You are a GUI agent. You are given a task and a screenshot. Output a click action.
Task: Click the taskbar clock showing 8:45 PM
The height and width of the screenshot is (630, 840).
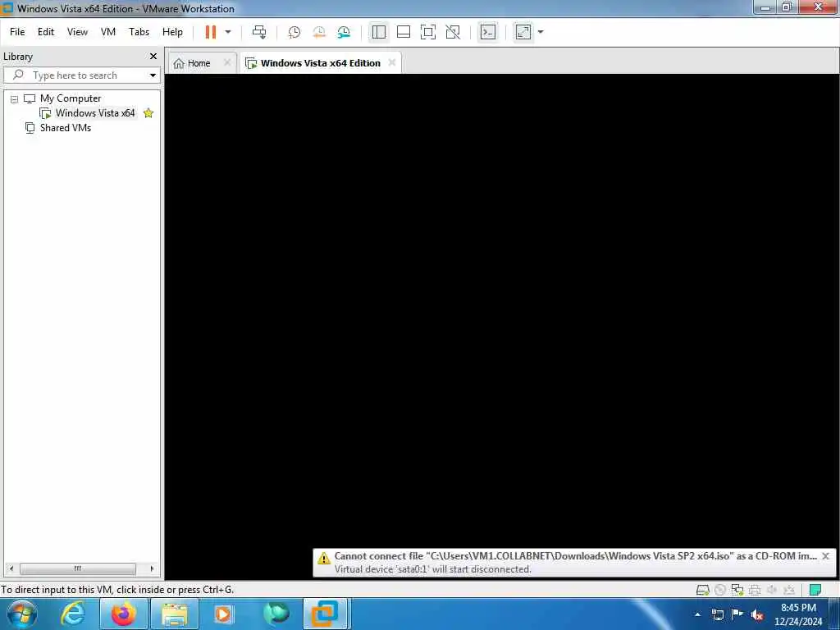pos(798,614)
